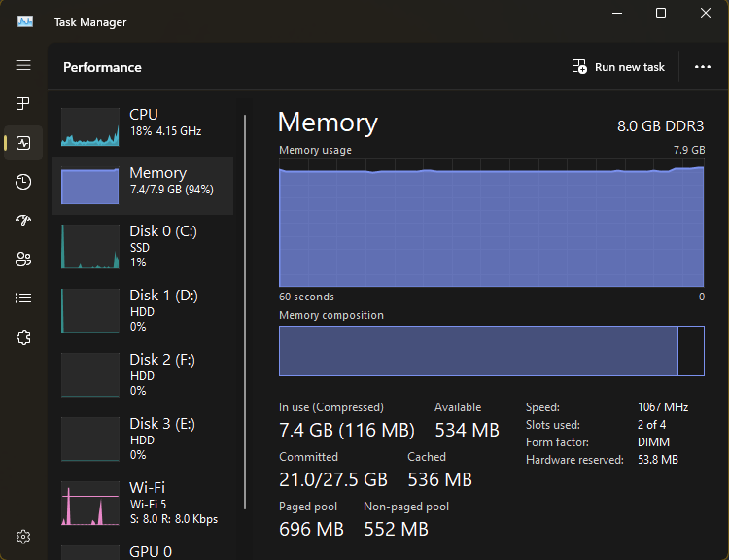The height and width of the screenshot is (560, 729).
Task: Click the '2 of 4' slots used value
Action: click(651, 425)
